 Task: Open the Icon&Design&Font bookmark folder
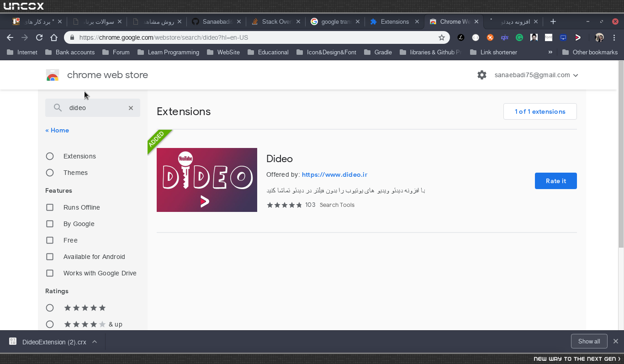[x=326, y=52]
